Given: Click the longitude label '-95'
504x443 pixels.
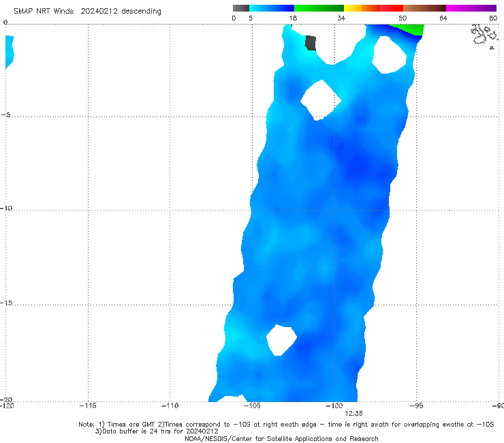Looking at the screenshot, I should [416, 406].
